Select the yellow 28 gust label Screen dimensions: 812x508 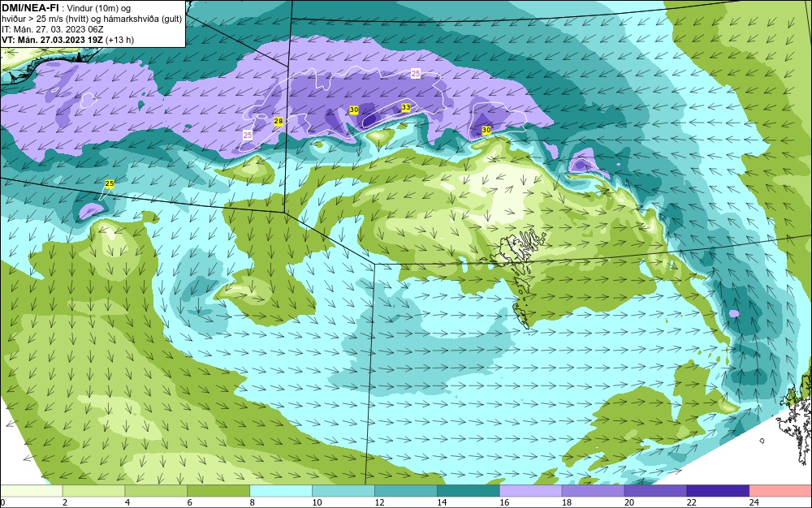pos(278,121)
